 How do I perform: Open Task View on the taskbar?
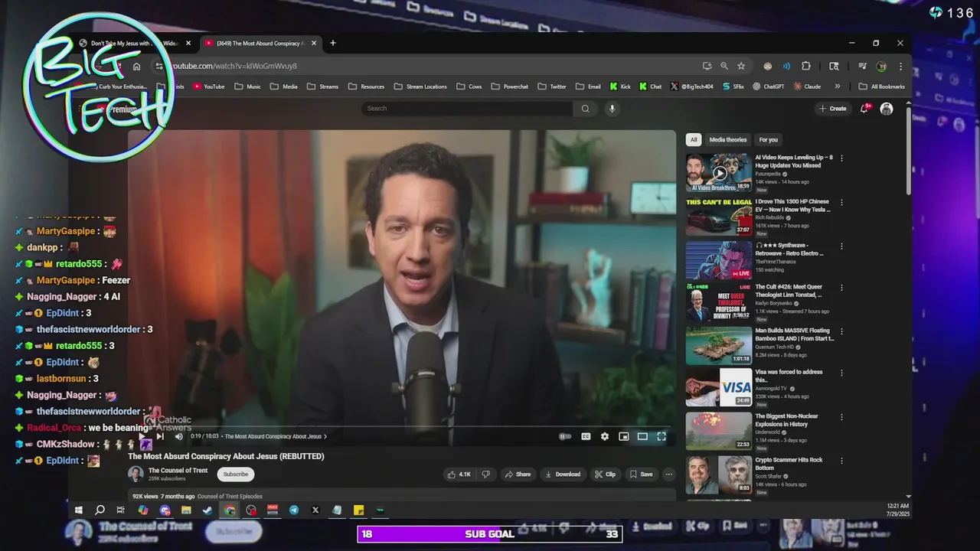[x=121, y=510]
